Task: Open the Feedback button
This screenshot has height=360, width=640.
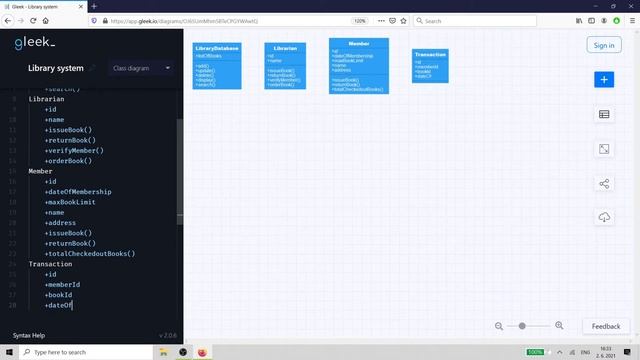Action: point(606,327)
